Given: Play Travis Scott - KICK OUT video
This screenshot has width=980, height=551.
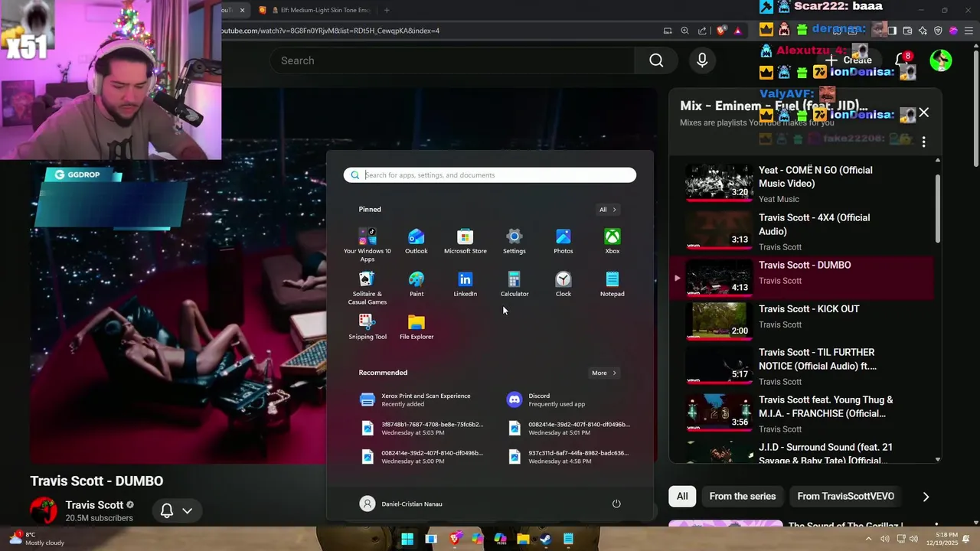Looking at the screenshot, I should [x=801, y=320].
